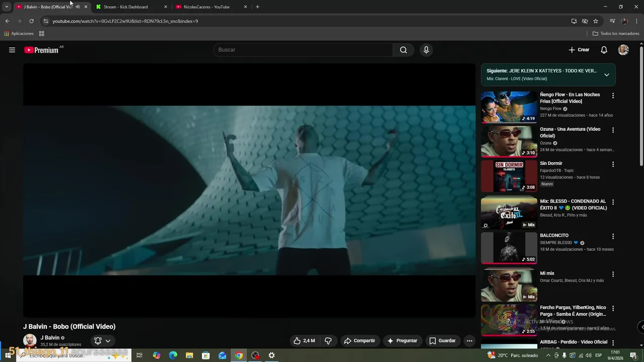This screenshot has height=362, width=644.
Task: Open options for Sin Dormir video
Action: click(x=613, y=164)
